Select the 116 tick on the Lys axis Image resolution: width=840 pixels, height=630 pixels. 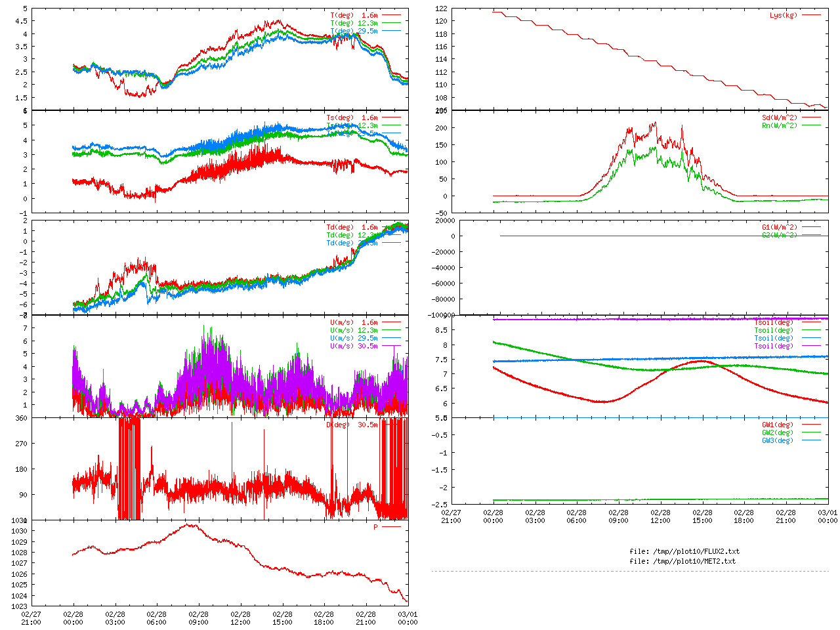pos(441,47)
